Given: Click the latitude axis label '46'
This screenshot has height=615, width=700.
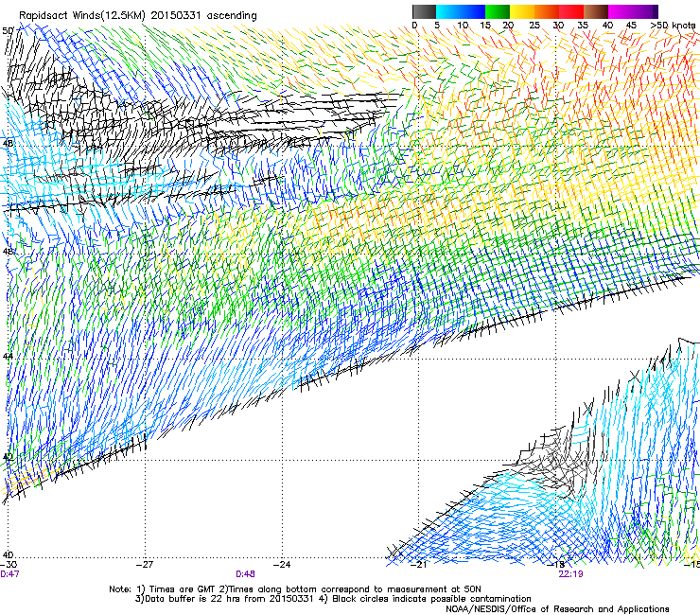Looking at the screenshot, I should pyautogui.click(x=8, y=251).
